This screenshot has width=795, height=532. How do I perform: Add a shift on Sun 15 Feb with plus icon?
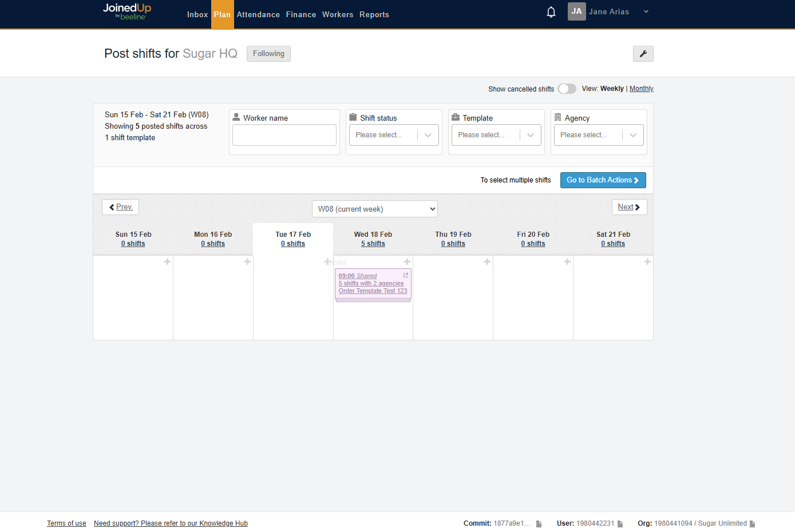coord(167,261)
